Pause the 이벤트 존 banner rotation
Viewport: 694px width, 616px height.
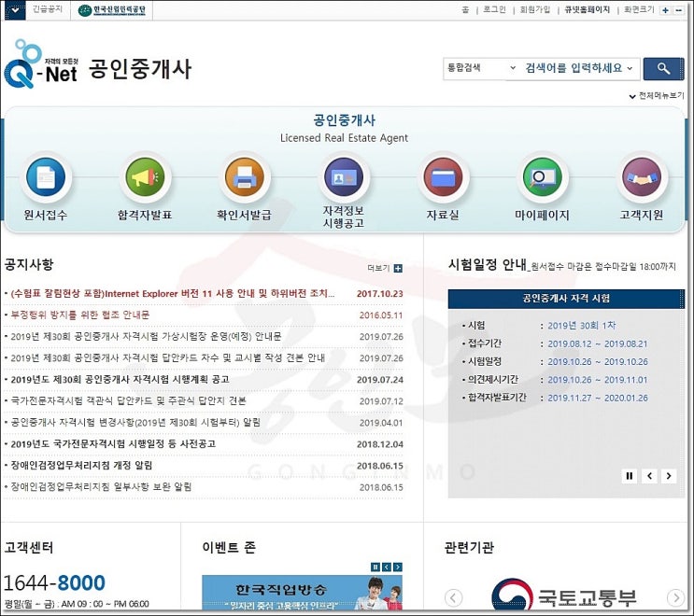tap(375, 567)
